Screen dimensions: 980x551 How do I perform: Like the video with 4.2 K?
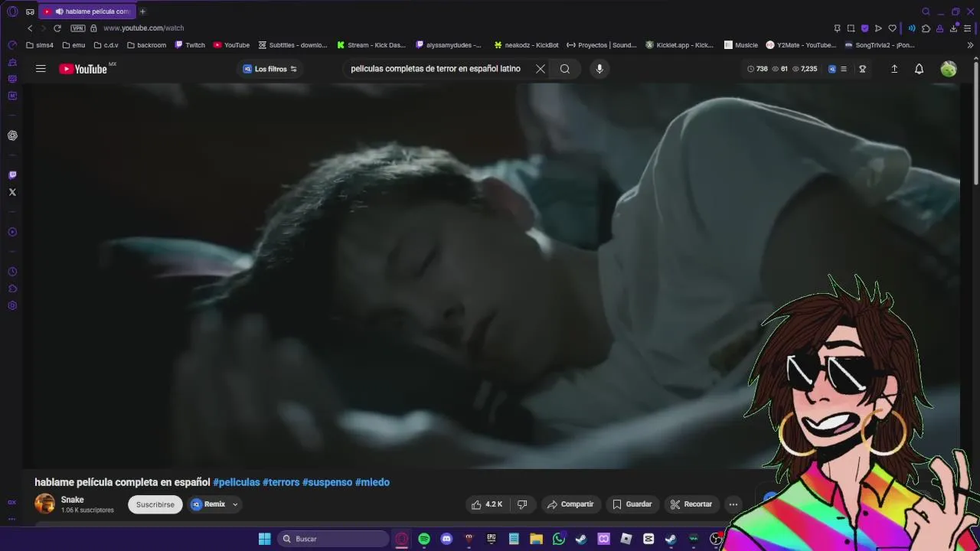pyautogui.click(x=486, y=504)
